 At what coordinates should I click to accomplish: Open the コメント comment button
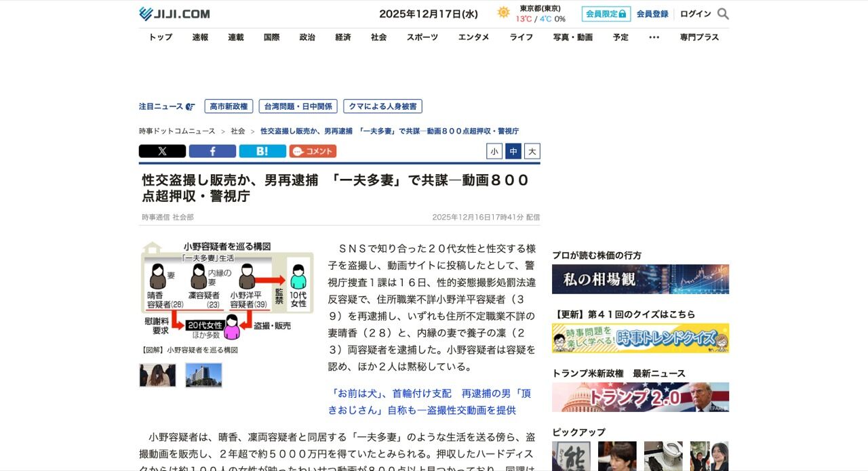(313, 151)
